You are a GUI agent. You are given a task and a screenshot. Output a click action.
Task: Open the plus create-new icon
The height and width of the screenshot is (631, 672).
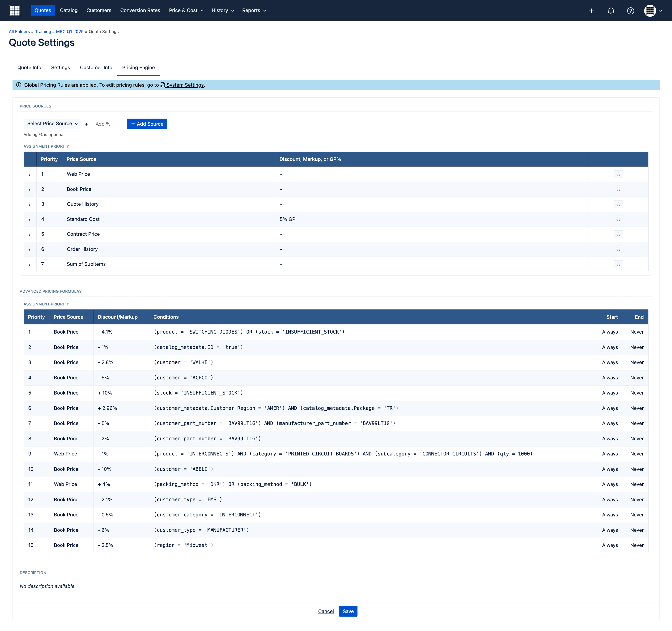point(591,11)
